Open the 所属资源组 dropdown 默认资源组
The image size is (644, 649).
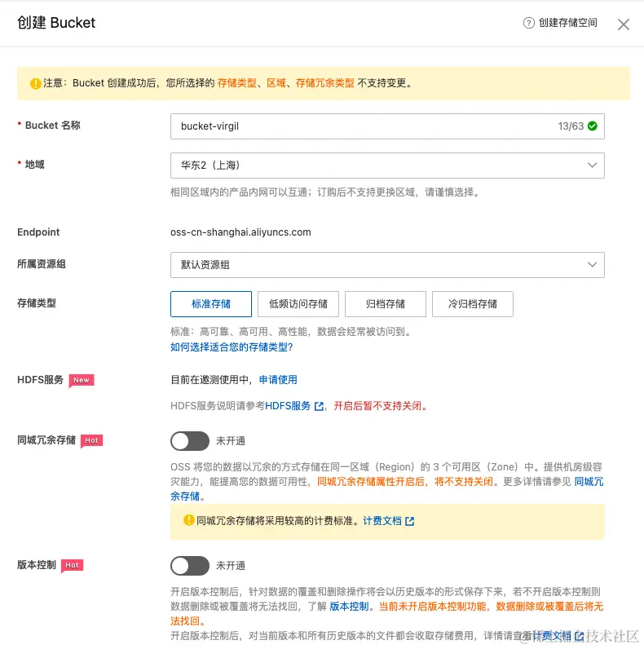387,265
